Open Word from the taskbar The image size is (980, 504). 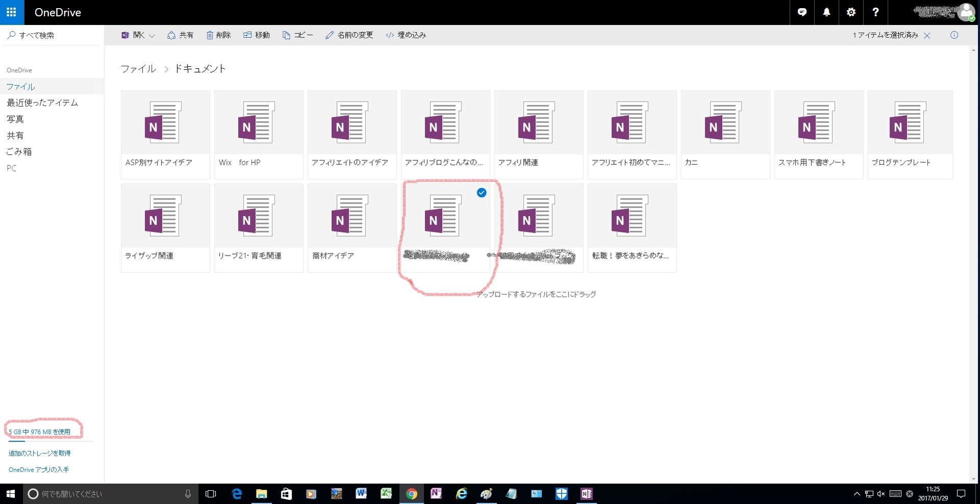point(361,494)
